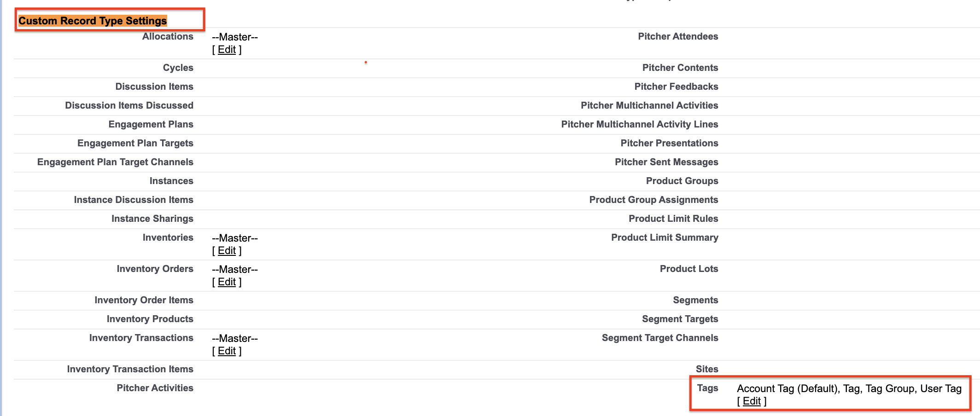The image size is (980, 416).
Task: Click the Custom Record Type Settings heading
Action: pos(93,21)
